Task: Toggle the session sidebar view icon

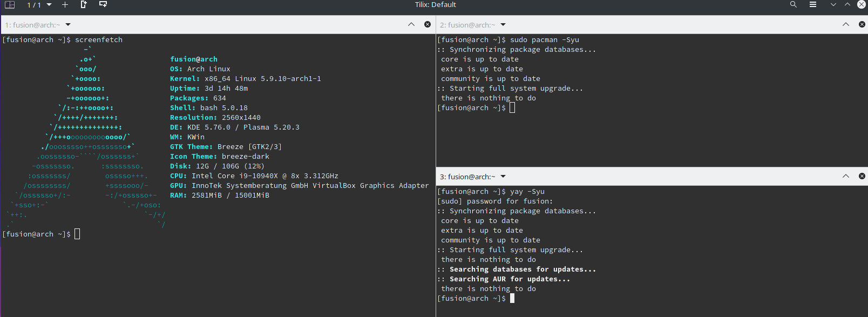Action: (x=10, y=5)
